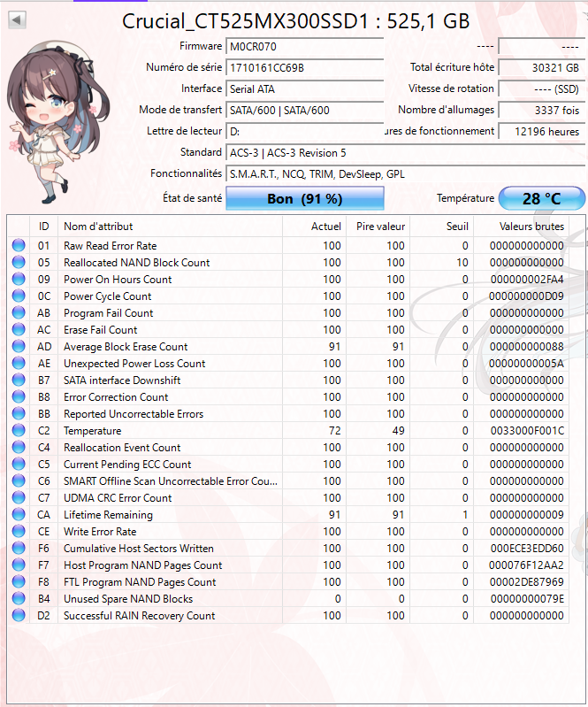Click status orb for Current Pending ECC Count
Image resolution: width=588 pixels, height=707 pixels.
[x=19, y=464]
